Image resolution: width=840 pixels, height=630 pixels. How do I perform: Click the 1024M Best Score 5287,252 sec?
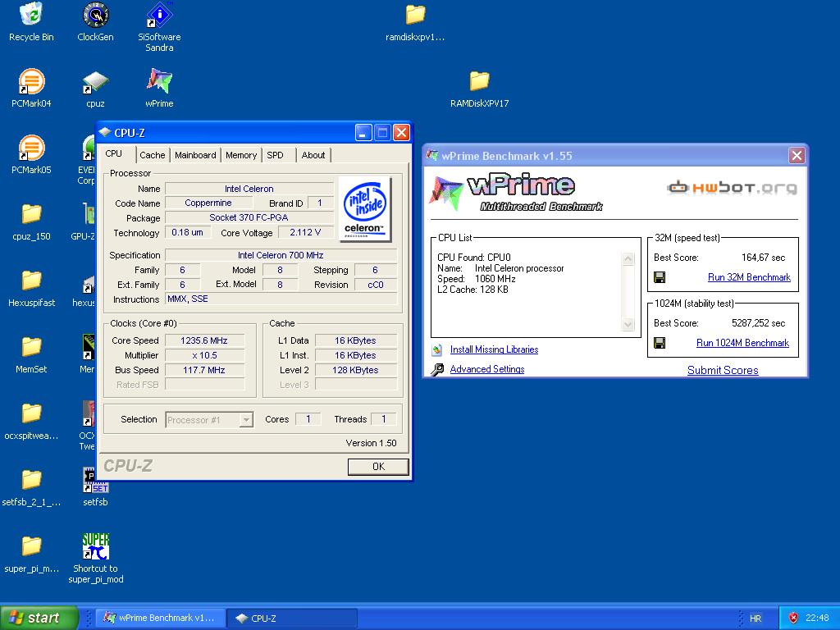coord(758,323)
